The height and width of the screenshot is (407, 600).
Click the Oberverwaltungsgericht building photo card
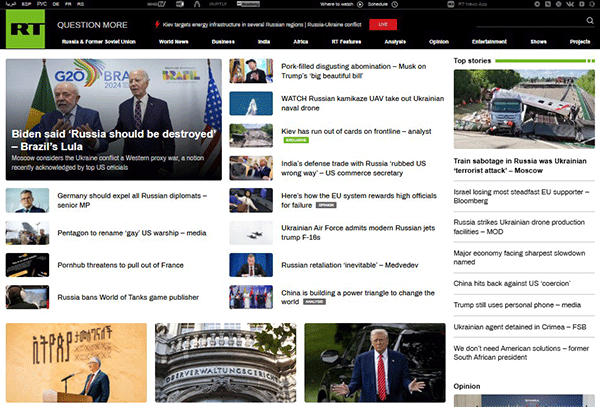coord(225,363)
